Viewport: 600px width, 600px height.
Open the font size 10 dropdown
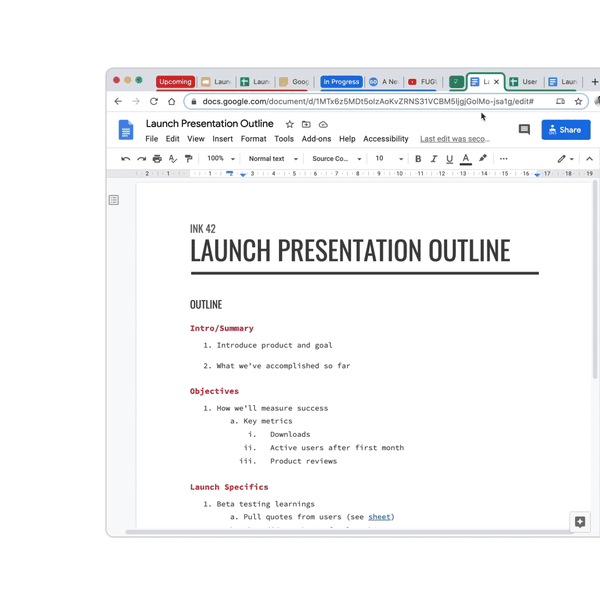pos(389,158)
